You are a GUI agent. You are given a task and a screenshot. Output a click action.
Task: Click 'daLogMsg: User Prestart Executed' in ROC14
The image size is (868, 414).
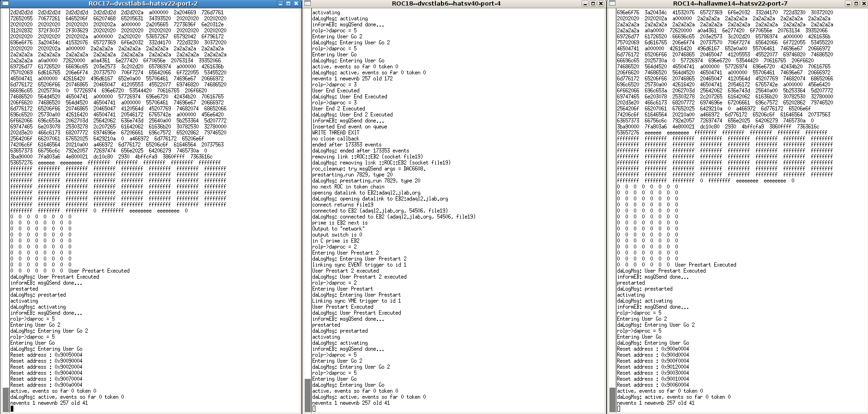coord(661,271)
